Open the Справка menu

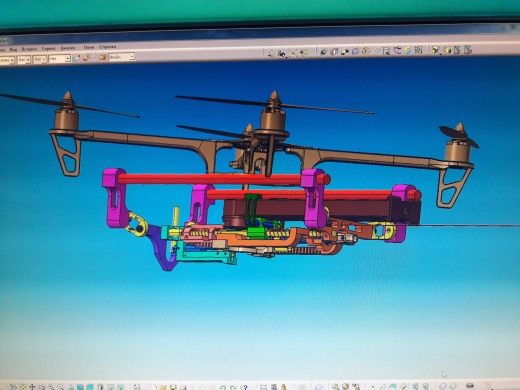[108, 47]
